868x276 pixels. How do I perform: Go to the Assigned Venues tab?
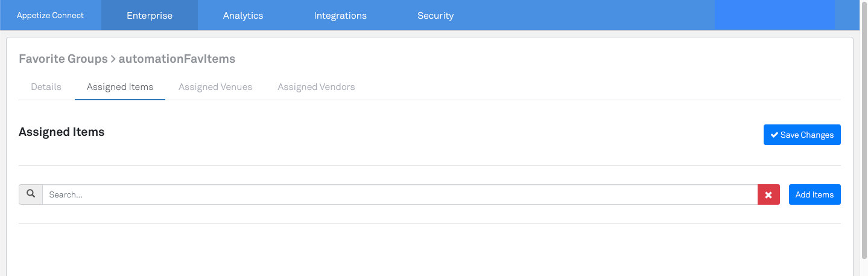215,87
